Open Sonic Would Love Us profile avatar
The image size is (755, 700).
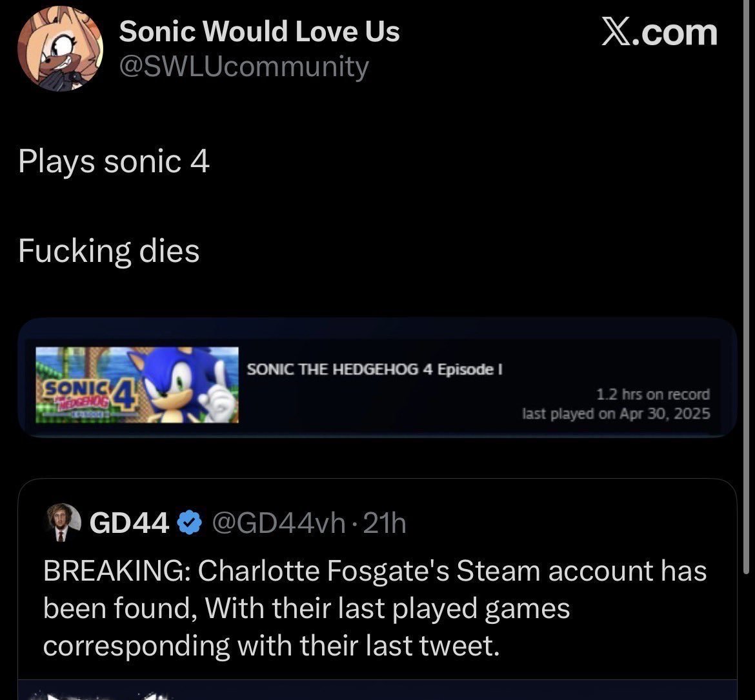click(x=60, y=48)
